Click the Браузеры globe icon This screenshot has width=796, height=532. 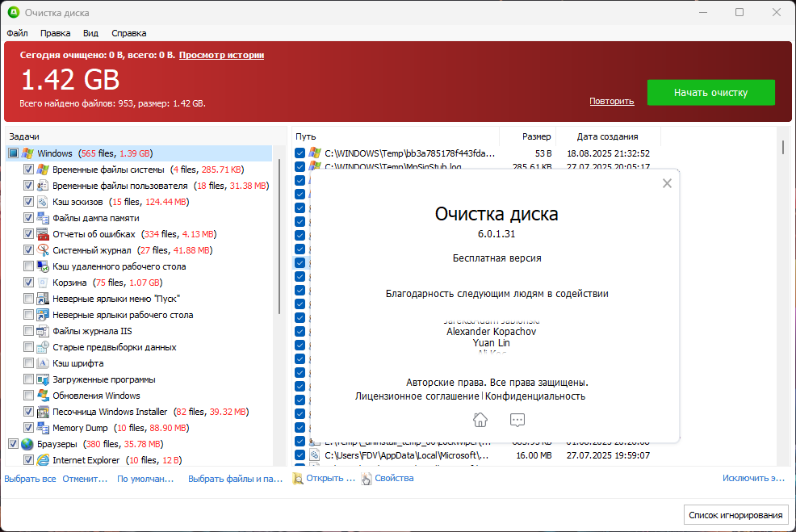tap(28, 444)
